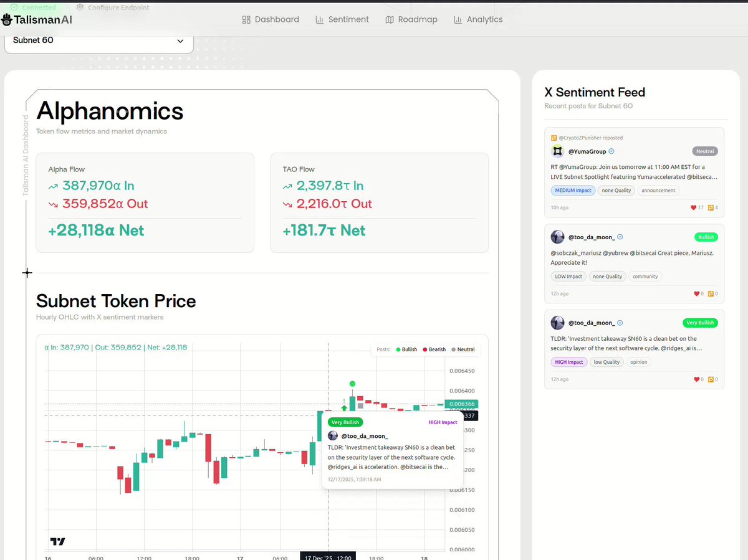The width and height of the screenshot is (748, 560).
Task: Click the Connected status indicator
Action: pyautogui.click(x=33, y=7)
